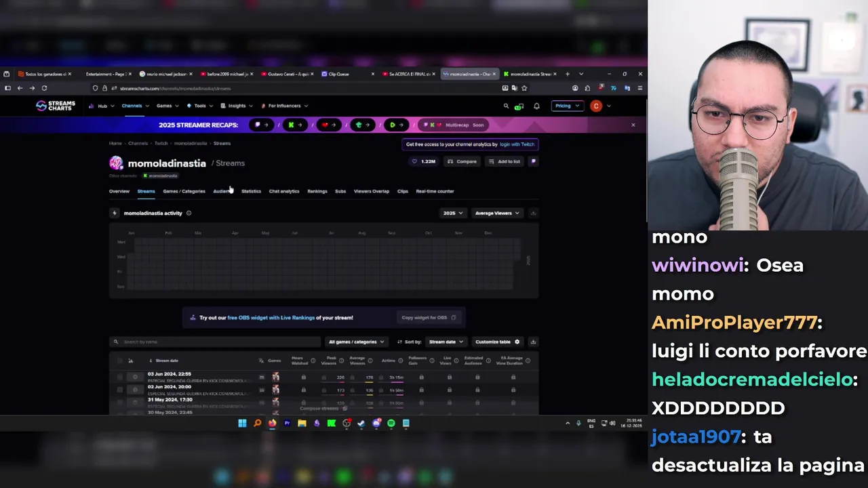Click the Streams Charts logo
Screen dimensions: 868x488
coord(56,106)
